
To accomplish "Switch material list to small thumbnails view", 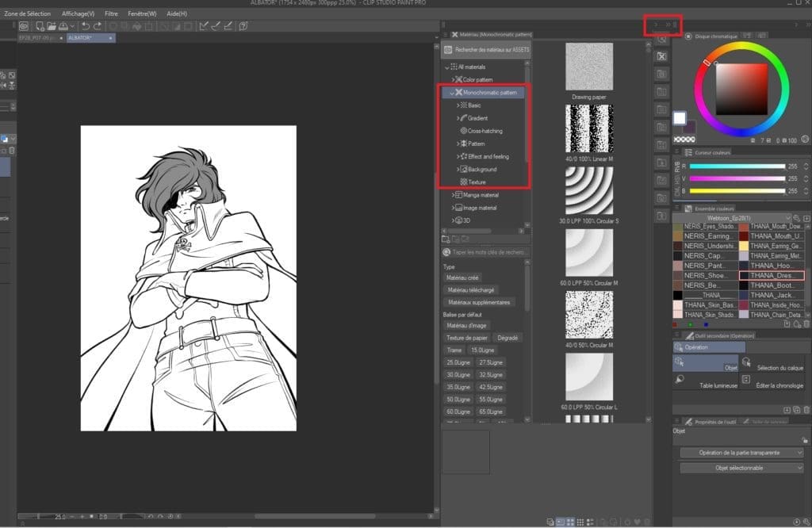I will pyautogui.click(x=580, y=522).
